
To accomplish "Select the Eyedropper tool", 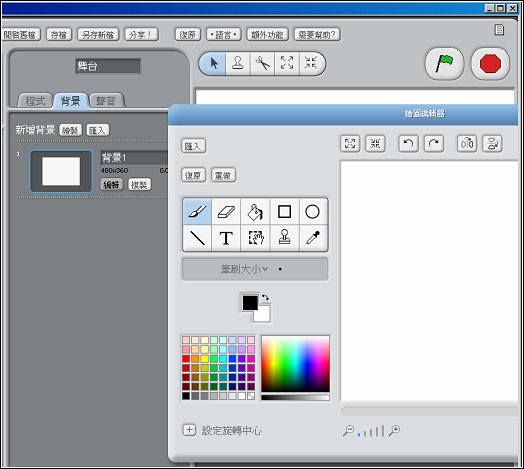I will tap(313, 238).
